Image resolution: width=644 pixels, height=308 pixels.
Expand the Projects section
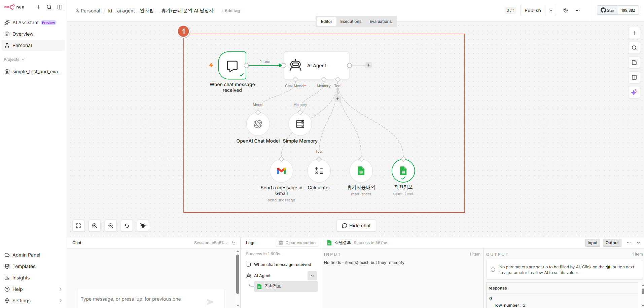(x=14, y=60)
